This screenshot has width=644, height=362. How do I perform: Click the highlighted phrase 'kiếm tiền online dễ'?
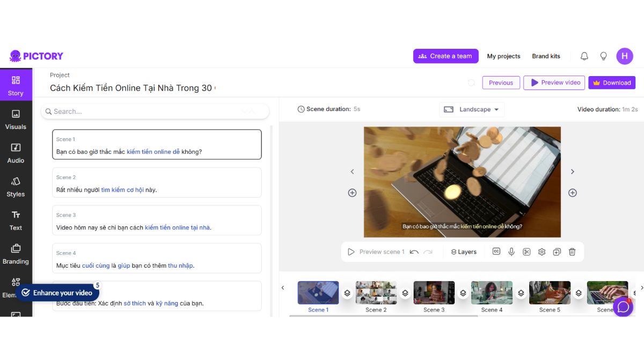point(153,152)
